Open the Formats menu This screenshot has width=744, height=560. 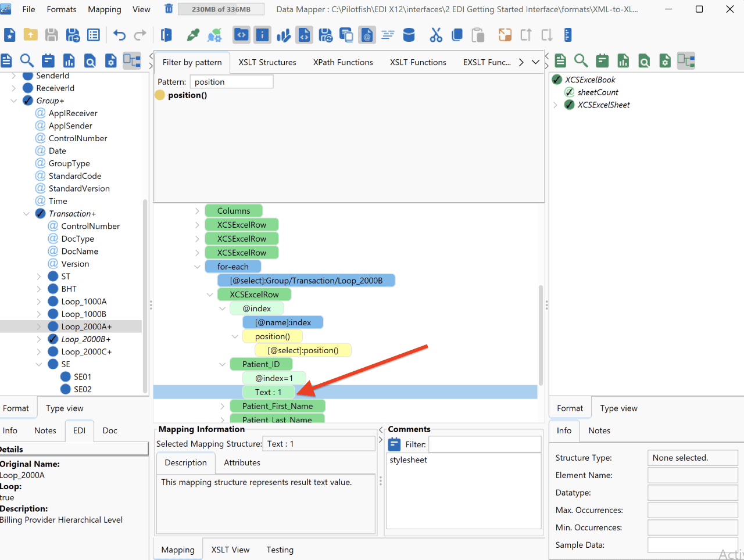(x=62, y=9)
